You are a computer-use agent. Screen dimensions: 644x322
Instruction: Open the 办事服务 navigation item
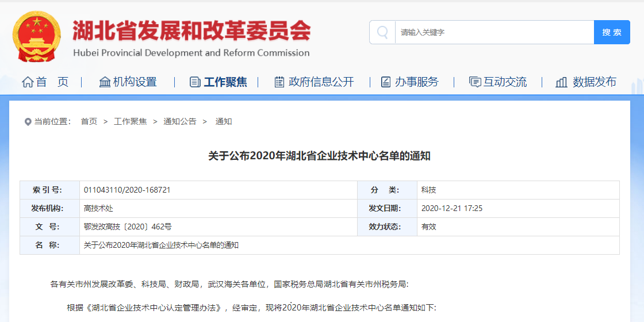pos(416,82)
